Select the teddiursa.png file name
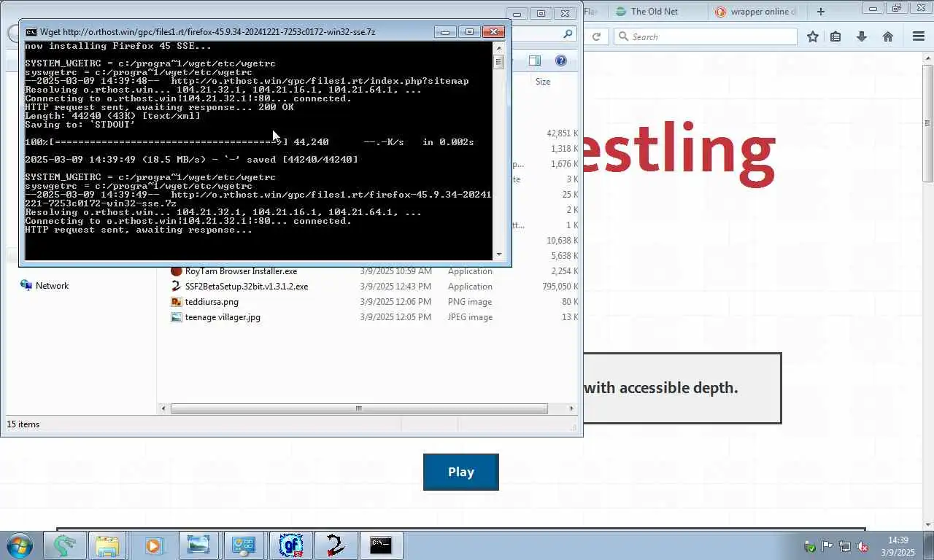Viewport: 934px width, 560px height. click(212, 302)
